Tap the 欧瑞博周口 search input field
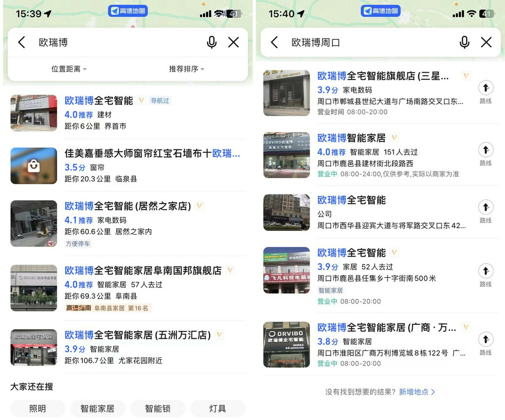Image resolution: width=505 pixels, height=420 pixels. 372,42
